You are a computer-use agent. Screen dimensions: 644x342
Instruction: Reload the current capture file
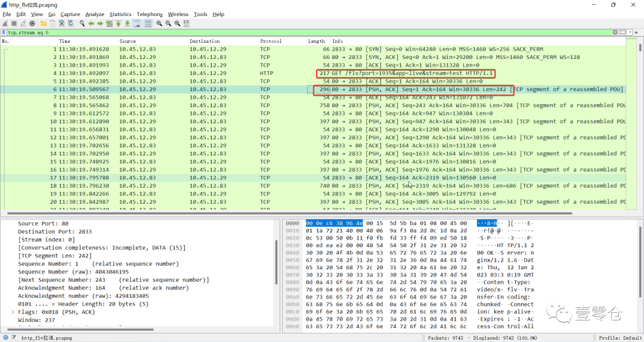(x=71, y=23)
